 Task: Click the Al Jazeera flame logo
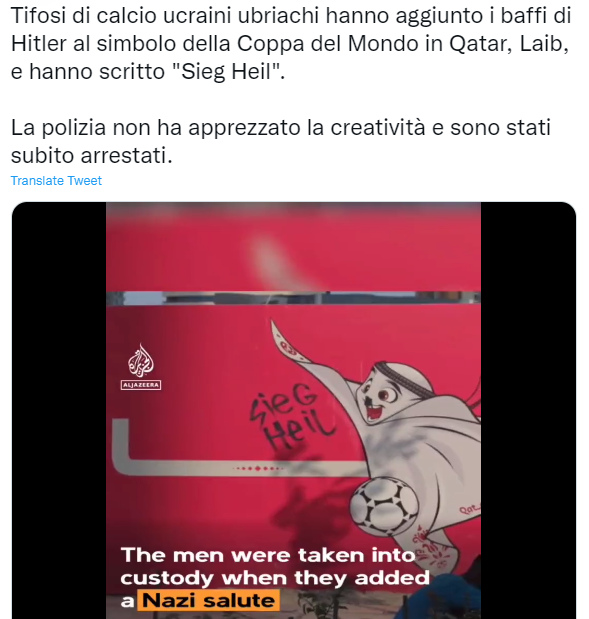(141, 360)
